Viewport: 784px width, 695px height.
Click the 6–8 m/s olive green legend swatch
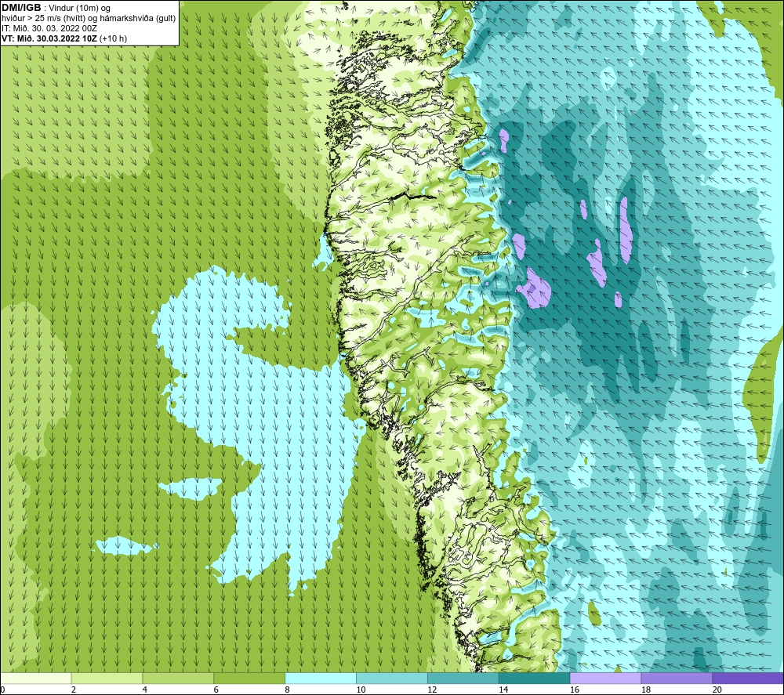point(249,678)
